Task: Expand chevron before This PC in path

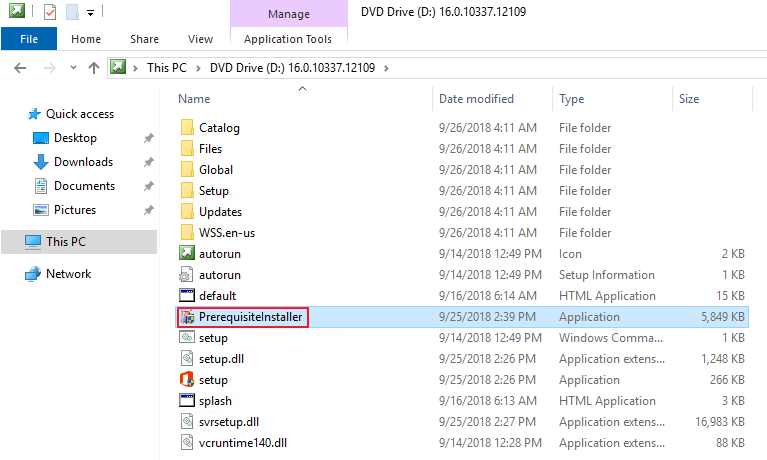Action: (135, 68)
